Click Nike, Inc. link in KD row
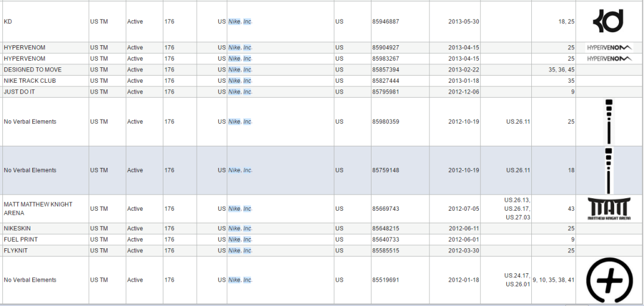Screen dimensions: 644x306 coord(240,22)
